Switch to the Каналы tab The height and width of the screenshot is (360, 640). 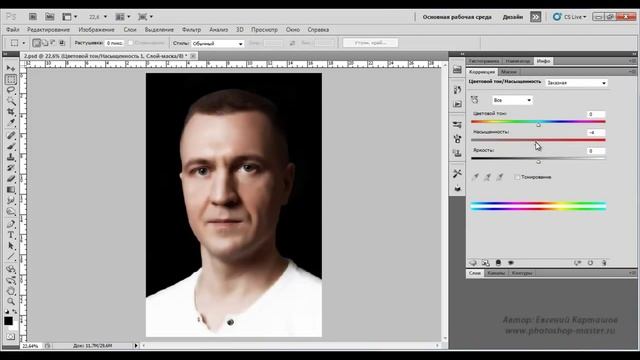pos(496,273)
